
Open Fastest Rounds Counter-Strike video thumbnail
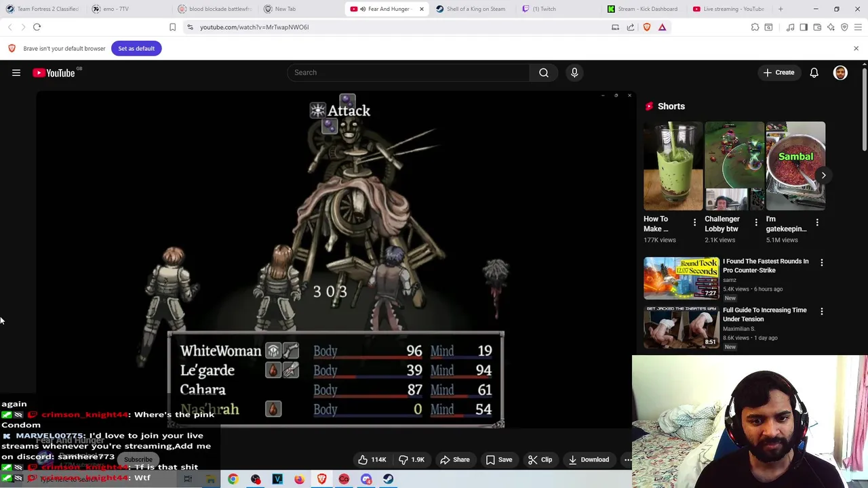point(682,278)
